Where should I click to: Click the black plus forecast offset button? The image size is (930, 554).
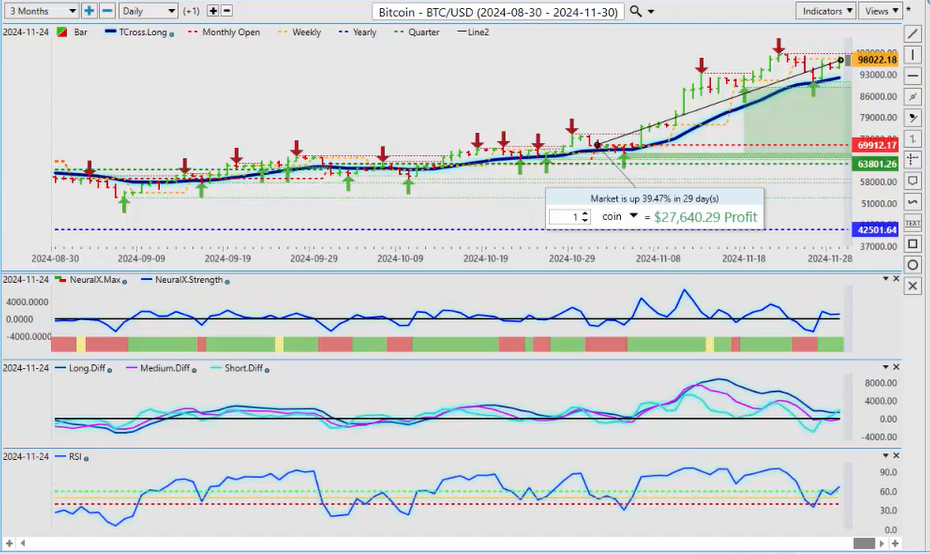(213, 11)
